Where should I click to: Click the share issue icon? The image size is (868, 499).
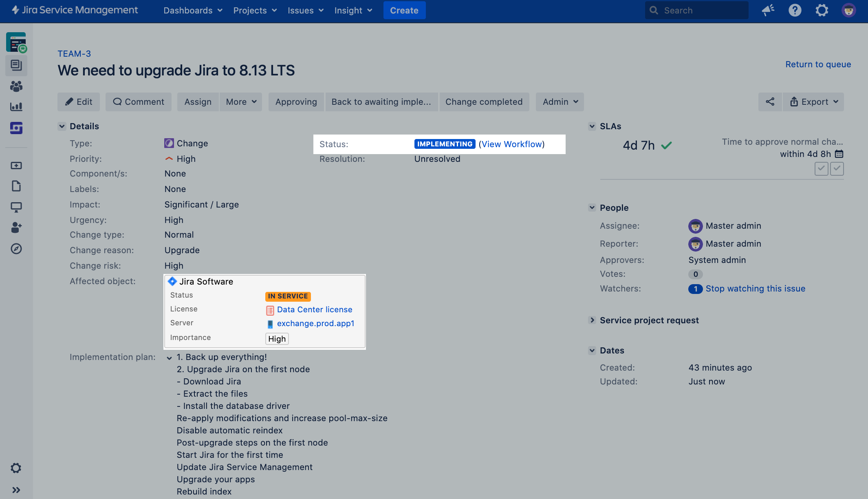tap(770, 102)
